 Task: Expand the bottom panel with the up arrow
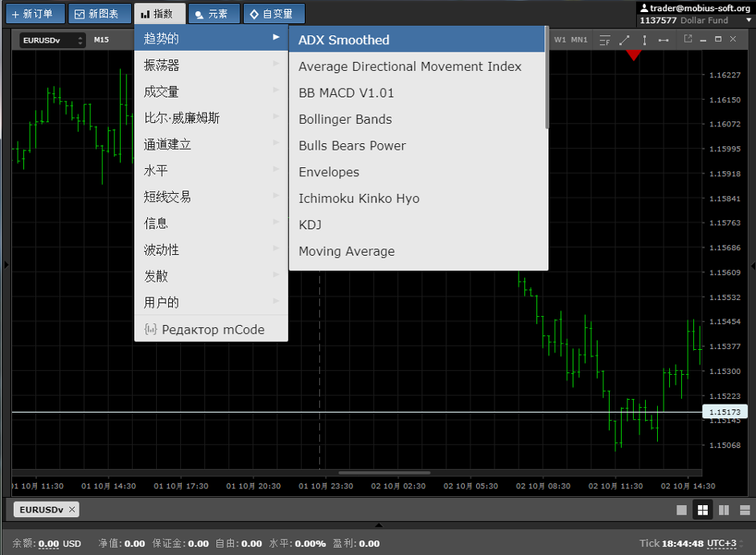tap(379, 525)
